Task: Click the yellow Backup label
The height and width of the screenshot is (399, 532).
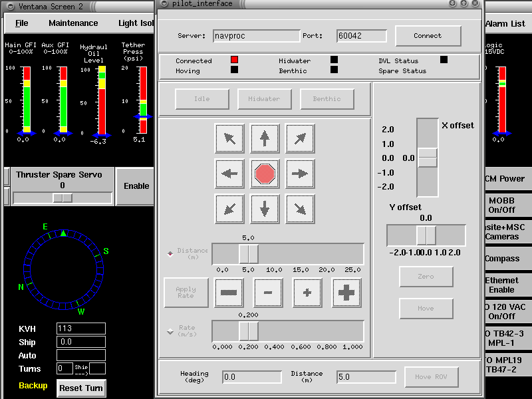Action: pyautogui.click(x=33, y=386)
